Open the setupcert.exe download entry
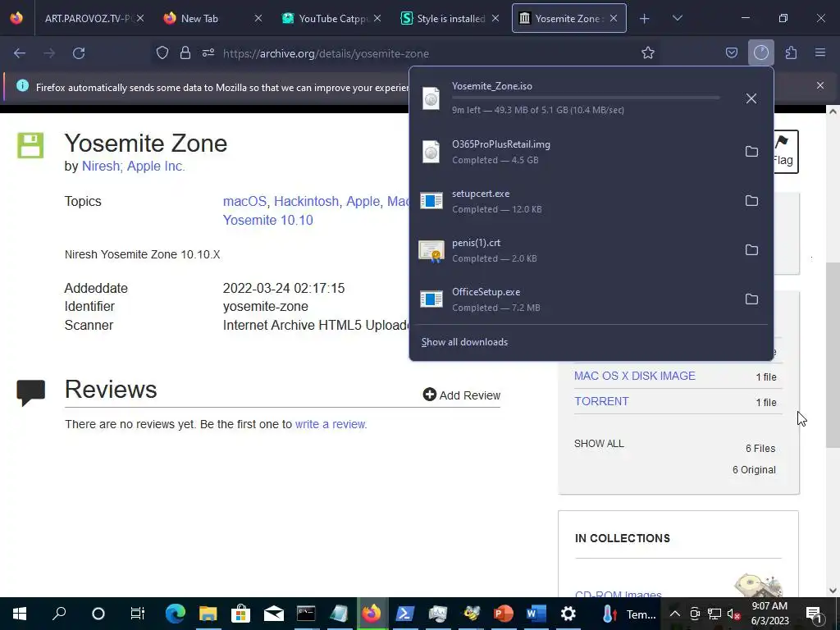Viewport: 840px width, 630px height. point(576,201)
